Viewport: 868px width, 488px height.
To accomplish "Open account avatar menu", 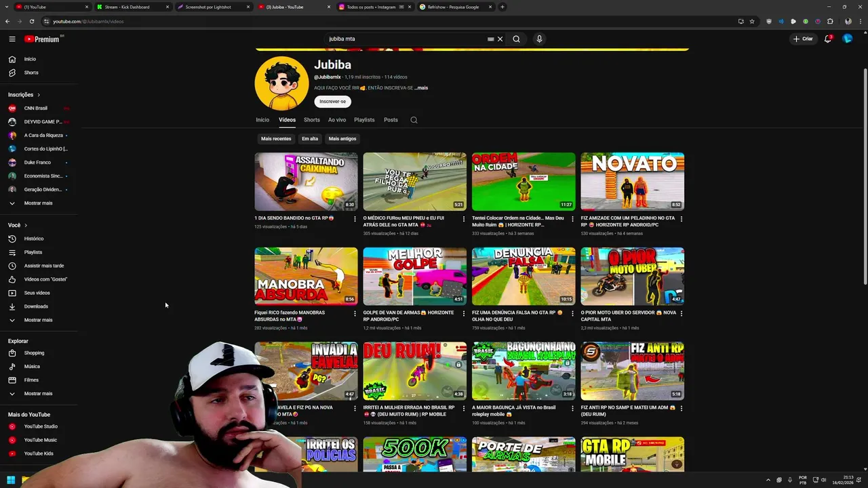I will (847, 39).
